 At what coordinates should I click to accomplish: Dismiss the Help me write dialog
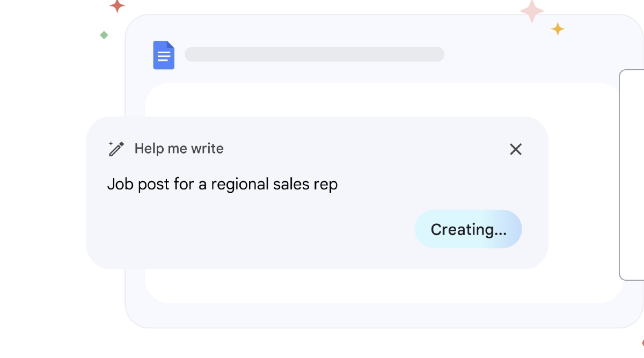516,150
